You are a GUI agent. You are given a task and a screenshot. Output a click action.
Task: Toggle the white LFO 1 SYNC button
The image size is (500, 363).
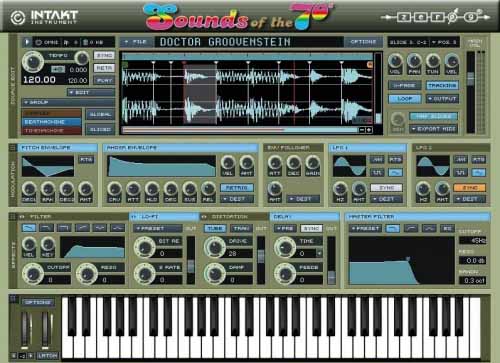click(x=386, y=188)
